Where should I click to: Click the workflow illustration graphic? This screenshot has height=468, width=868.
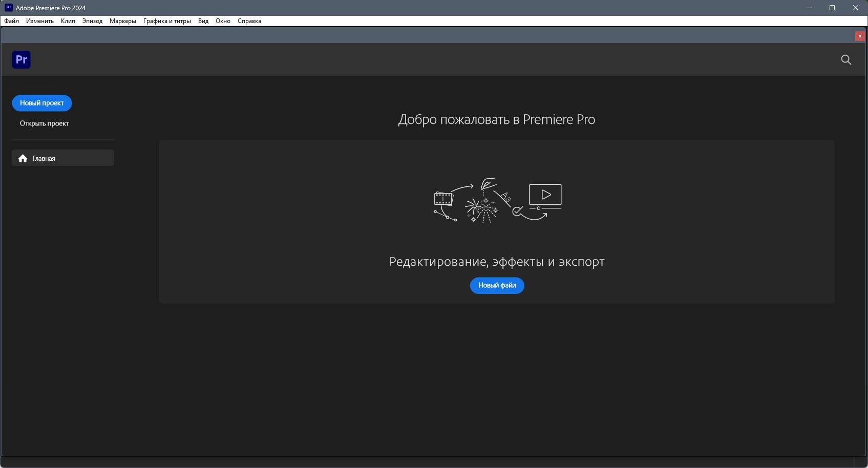(498, 200)
